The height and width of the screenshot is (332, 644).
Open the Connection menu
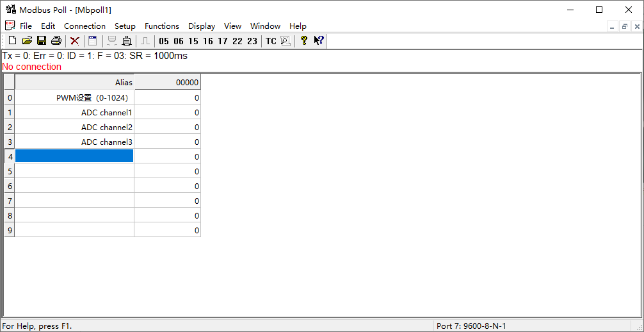click(85, 26)
